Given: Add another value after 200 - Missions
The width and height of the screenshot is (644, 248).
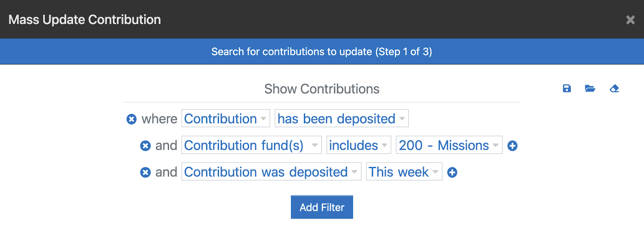Looking at the screenshot, I should 512,146.
